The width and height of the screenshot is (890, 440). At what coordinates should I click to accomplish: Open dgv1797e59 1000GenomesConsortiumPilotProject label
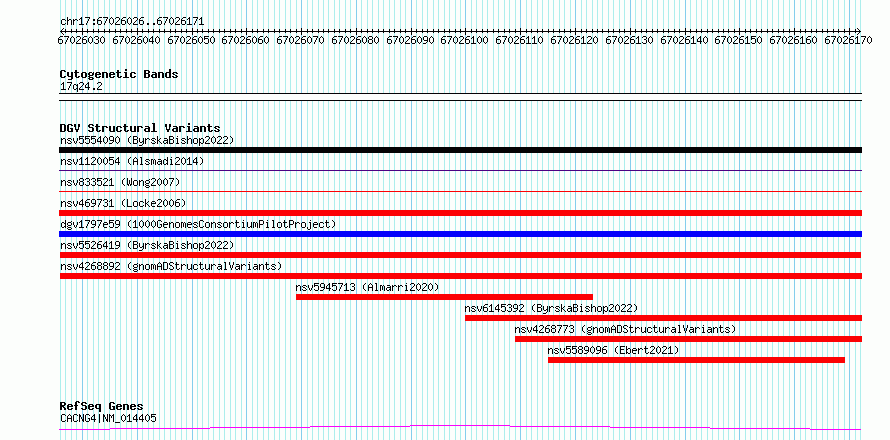click(x=198, y=224)
